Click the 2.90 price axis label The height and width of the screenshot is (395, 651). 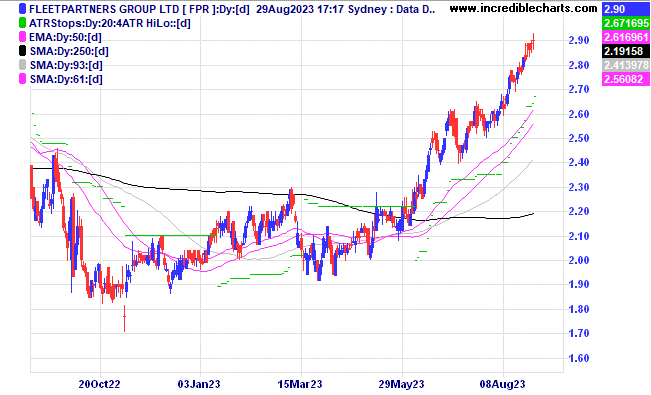click(579, 40)
